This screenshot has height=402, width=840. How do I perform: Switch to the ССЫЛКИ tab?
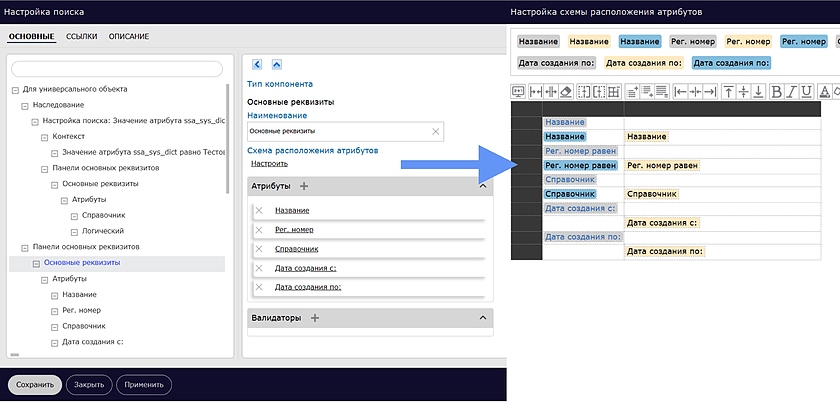(82, 37)
